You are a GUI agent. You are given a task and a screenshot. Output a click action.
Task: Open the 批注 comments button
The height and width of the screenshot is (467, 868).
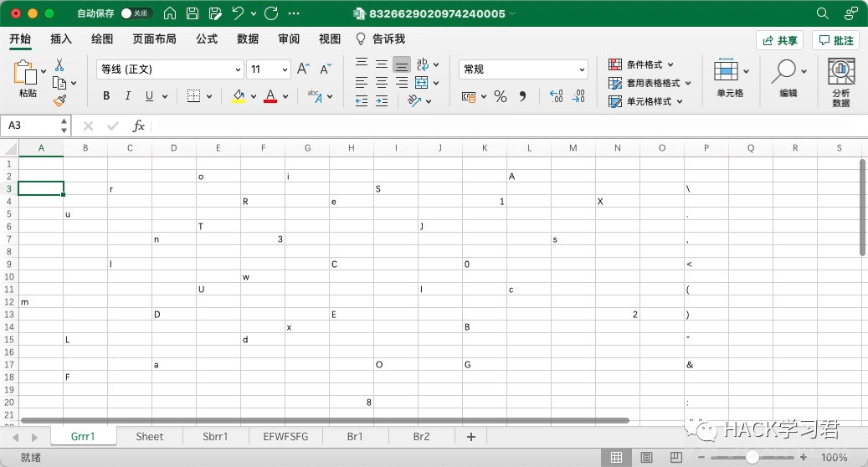point(835,40)
